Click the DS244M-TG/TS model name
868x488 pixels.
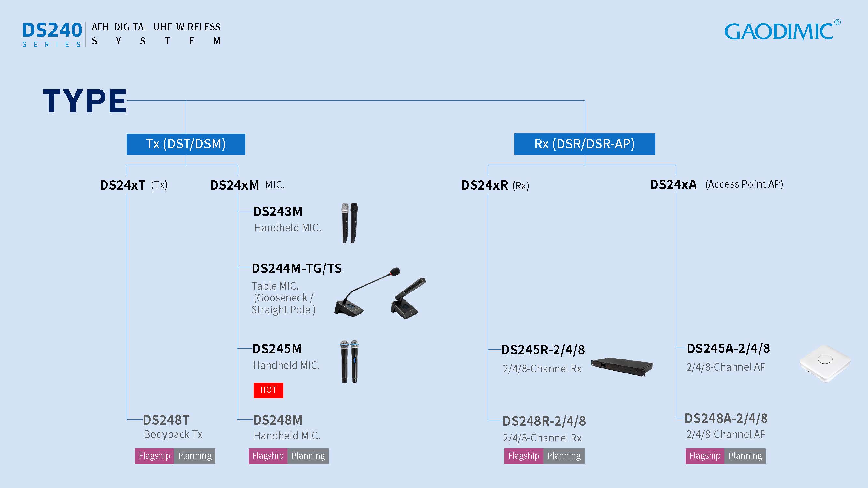[296, 268]
